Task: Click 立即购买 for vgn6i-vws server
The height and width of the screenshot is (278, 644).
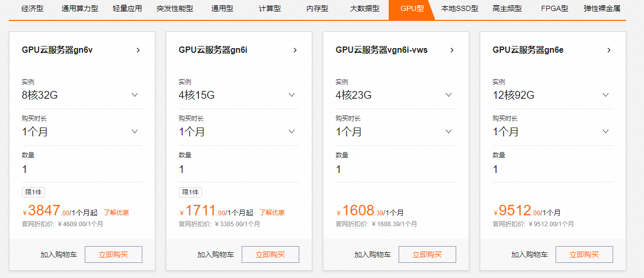Action: [427, 254]
